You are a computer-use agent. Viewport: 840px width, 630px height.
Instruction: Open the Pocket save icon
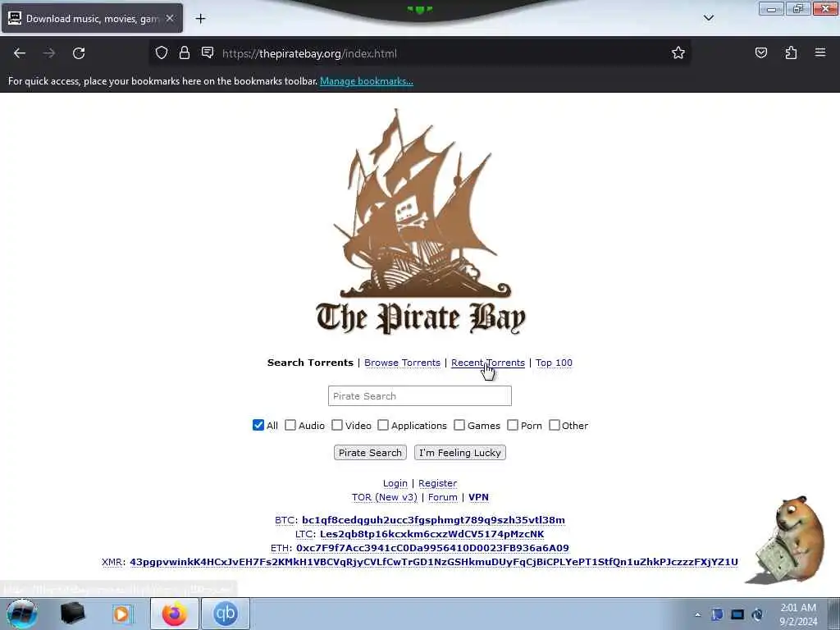[x=760, y=52]
